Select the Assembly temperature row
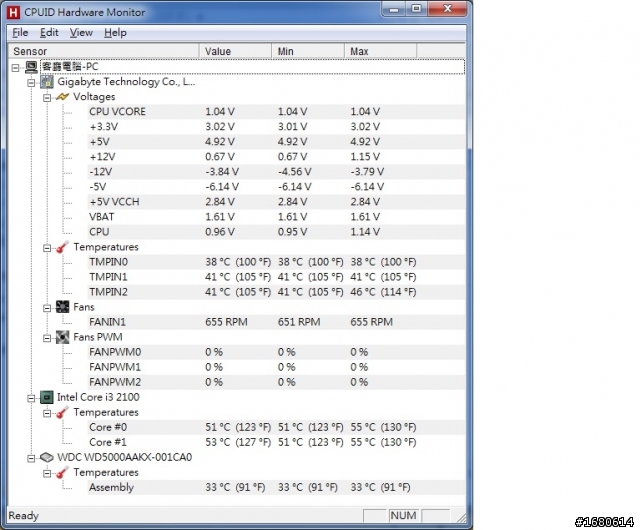The image size is (640, 530). [276, 488]
